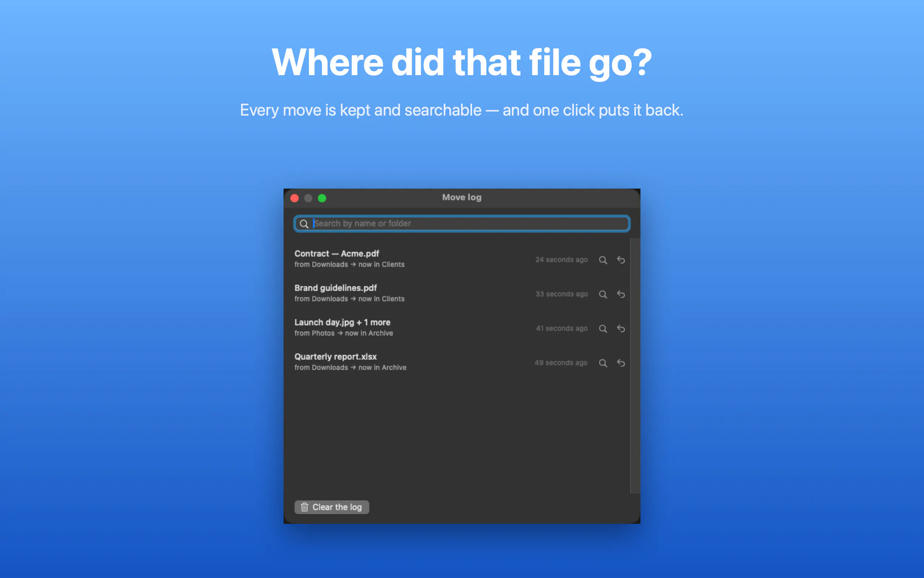Click the 49 seconds ago timestamp
924x578 pixels.
tap(561, 363)
